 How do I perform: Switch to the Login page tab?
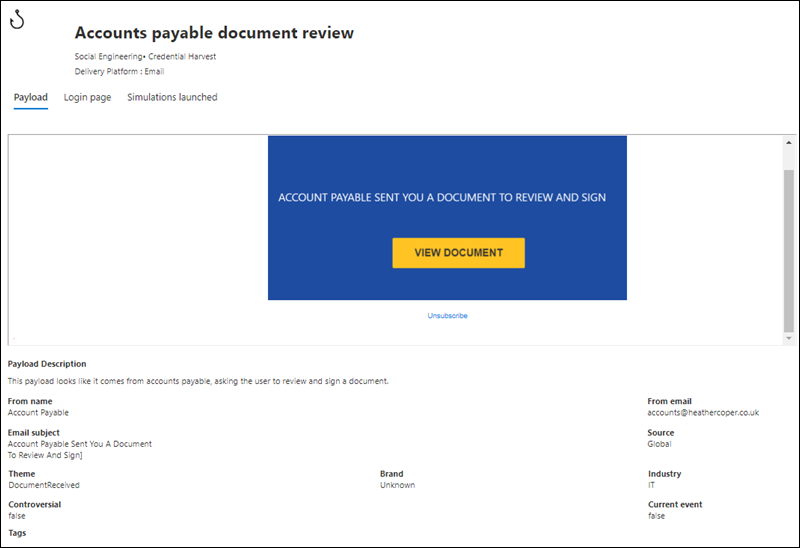coord(87,97)
